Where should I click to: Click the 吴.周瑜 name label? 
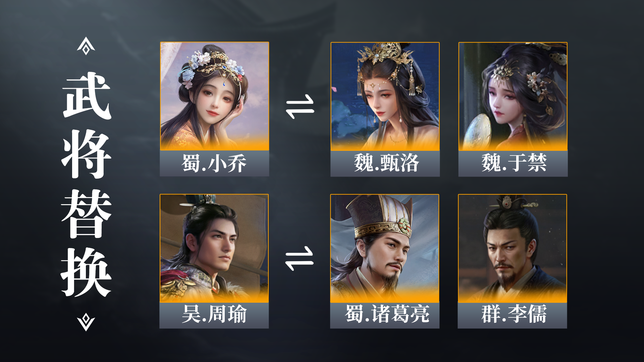tap(214, 315)
